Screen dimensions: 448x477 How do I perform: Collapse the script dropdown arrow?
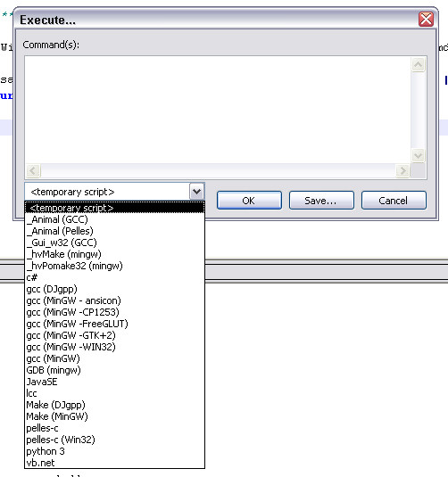196,192
